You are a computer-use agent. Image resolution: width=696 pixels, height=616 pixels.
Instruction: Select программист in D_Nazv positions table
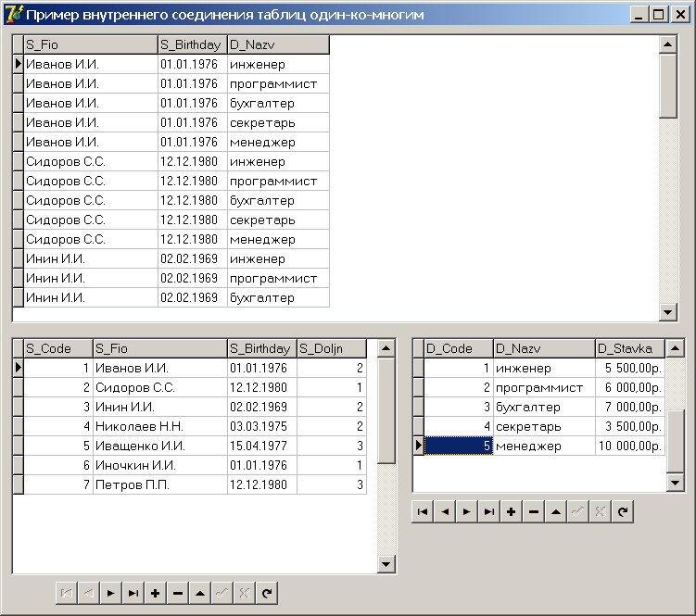[x=544, y=387]
